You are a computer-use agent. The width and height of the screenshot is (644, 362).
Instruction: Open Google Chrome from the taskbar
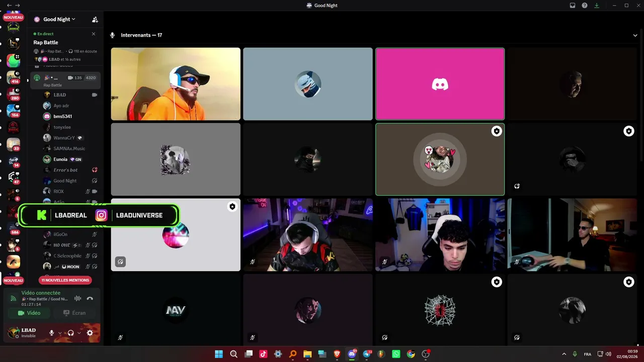click(411, 354)
